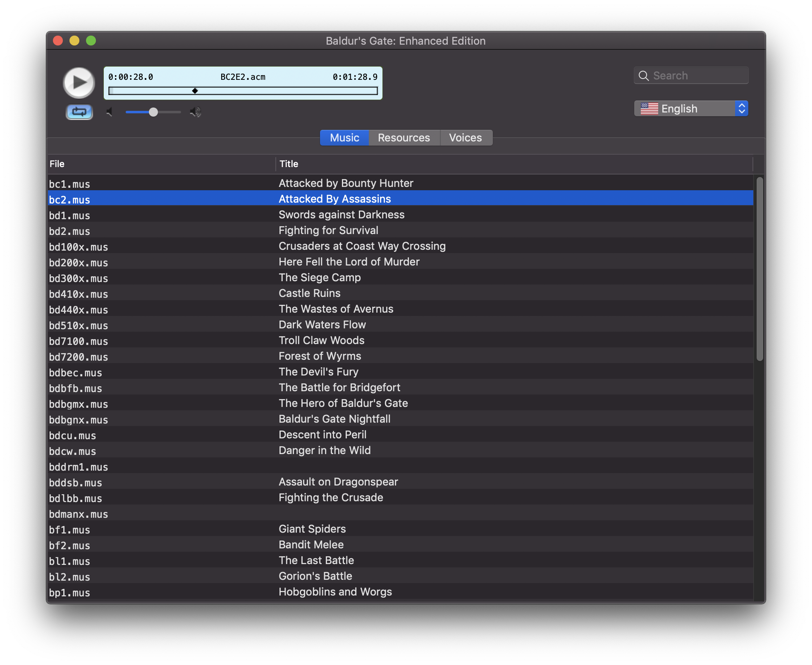Select Forest of Wyrms track
812x665 pixels.
pos(400,356)
